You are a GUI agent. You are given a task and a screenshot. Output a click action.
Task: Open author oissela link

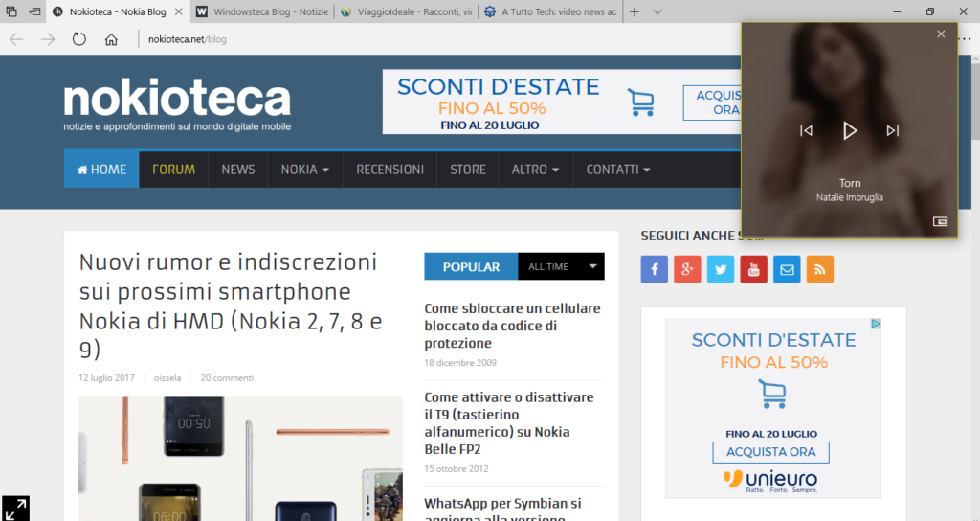point(167,377)
